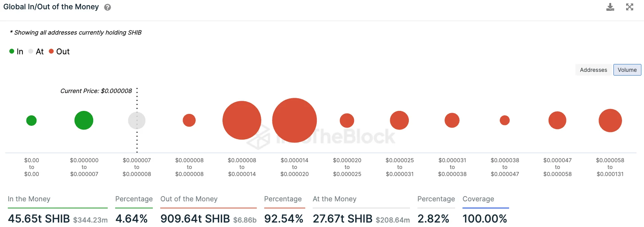Click the Coverage header label
Image resolution: width=644 pixels, height=227 pixels.
click(478, 199)
